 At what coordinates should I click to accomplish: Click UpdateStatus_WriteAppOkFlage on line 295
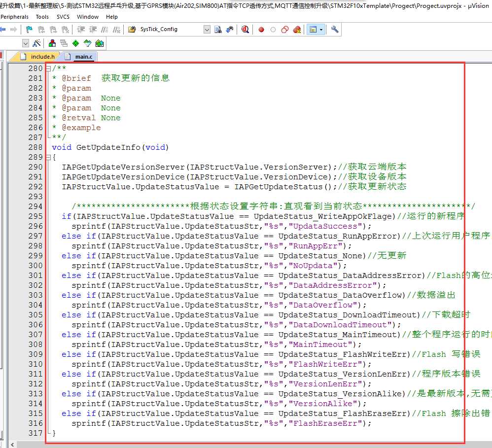(323, 216)
